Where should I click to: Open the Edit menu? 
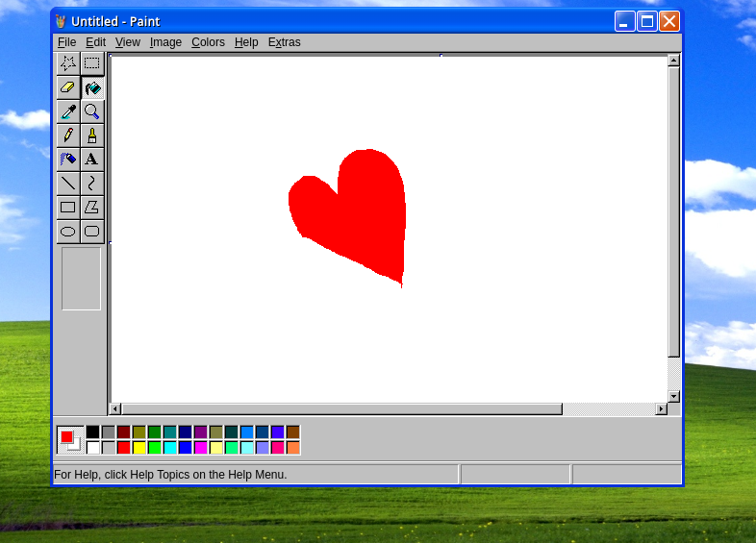point(95,42)
